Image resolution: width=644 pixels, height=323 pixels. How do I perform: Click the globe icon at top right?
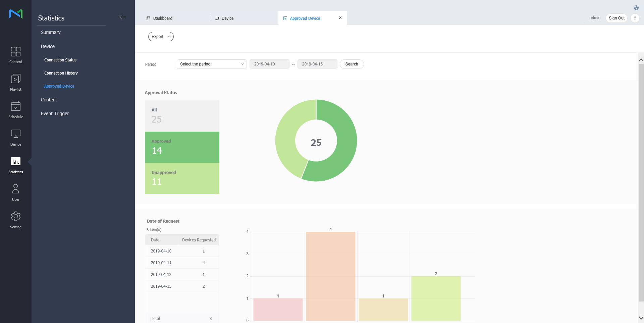636,8
